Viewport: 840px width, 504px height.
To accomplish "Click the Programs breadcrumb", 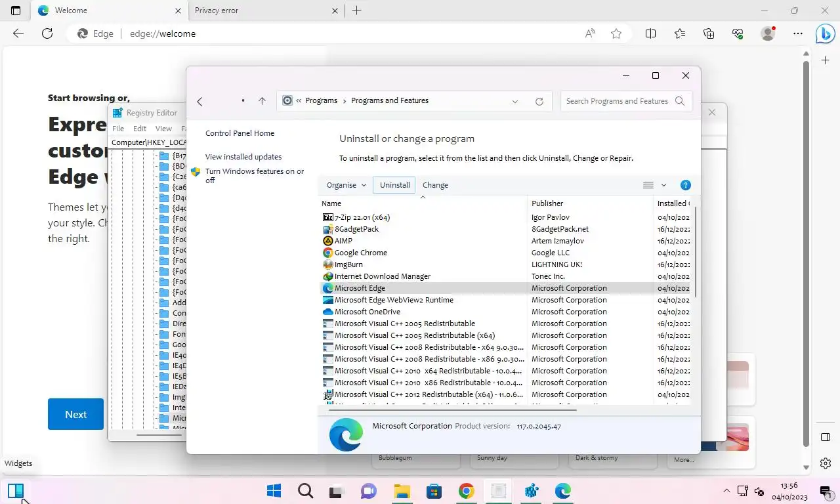I will pos(321,100).
